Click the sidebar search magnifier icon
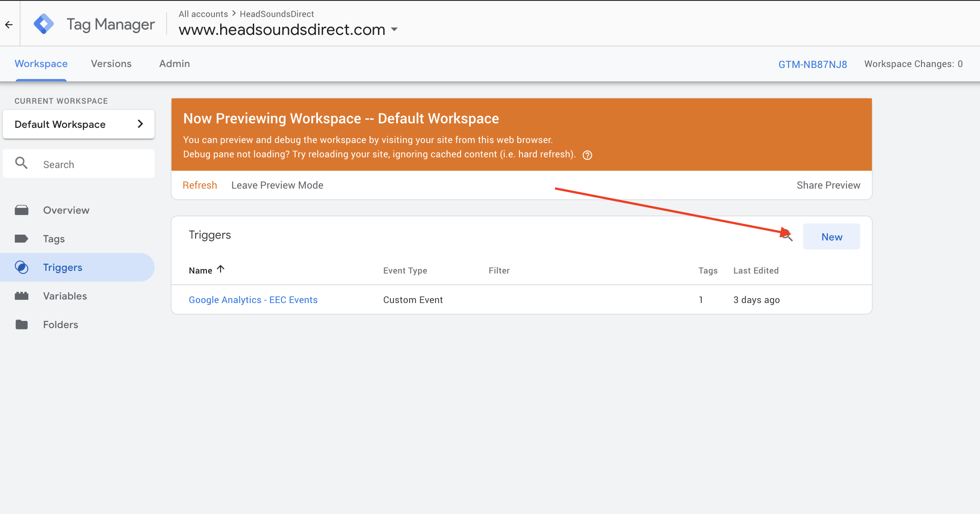This screenshot has width=980, height=514. click(21, 163)
